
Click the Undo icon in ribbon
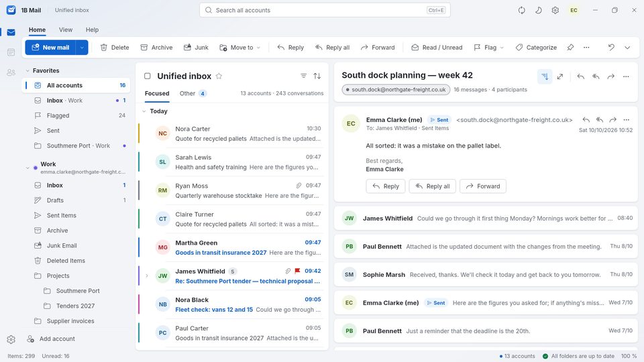[x=611, y=48]
